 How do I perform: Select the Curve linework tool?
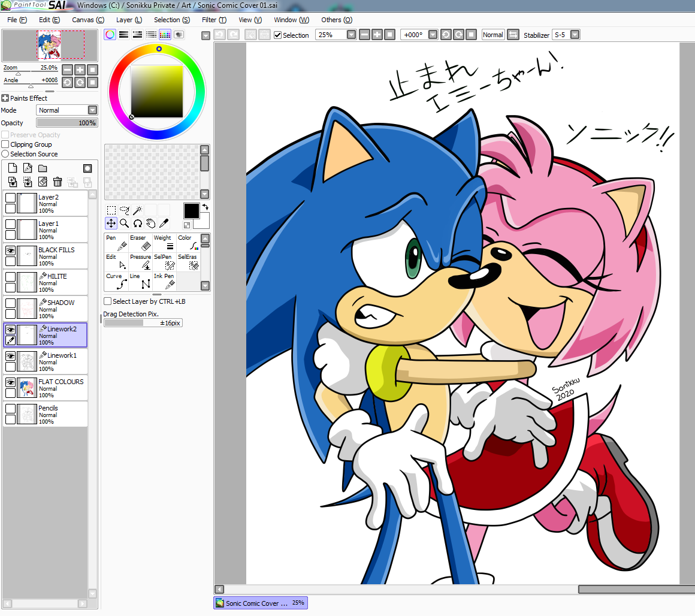click(x=117, y=281)
